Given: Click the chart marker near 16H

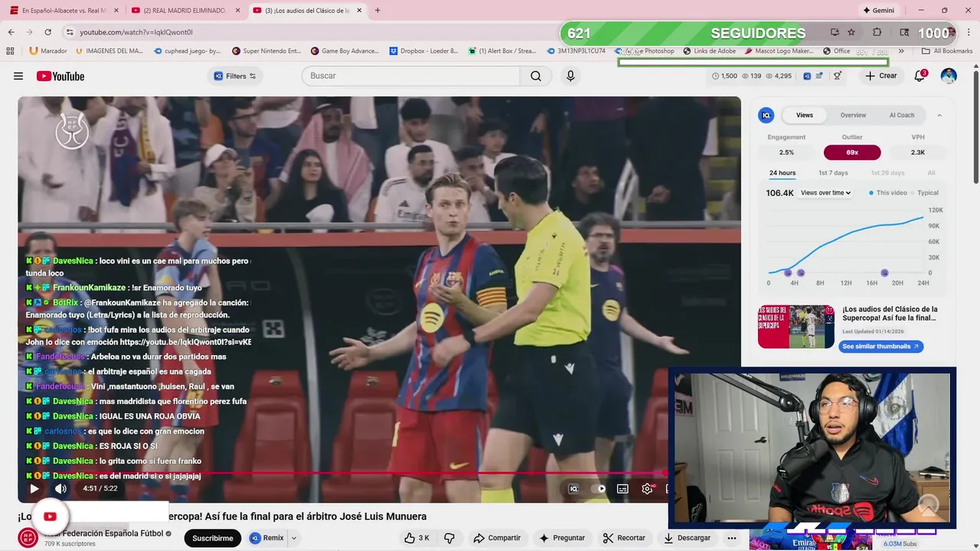Looking at the screenshot, I should [x=884, y=272].
